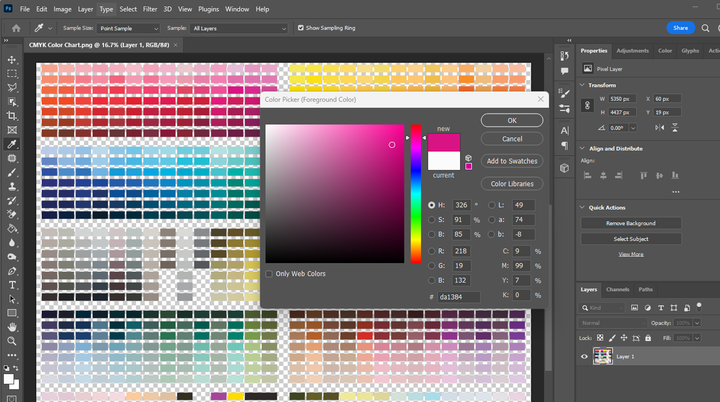The width and height of the screenshot is (720, 402).
Task: Uncheck Show Sampling Ring option
Action: click(x=301, y=29)
